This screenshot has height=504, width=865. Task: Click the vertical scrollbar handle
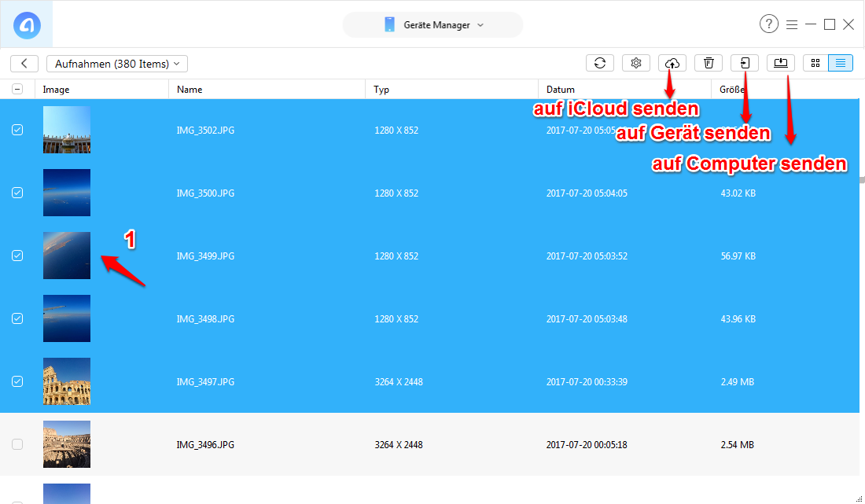(x=862, y=180)
